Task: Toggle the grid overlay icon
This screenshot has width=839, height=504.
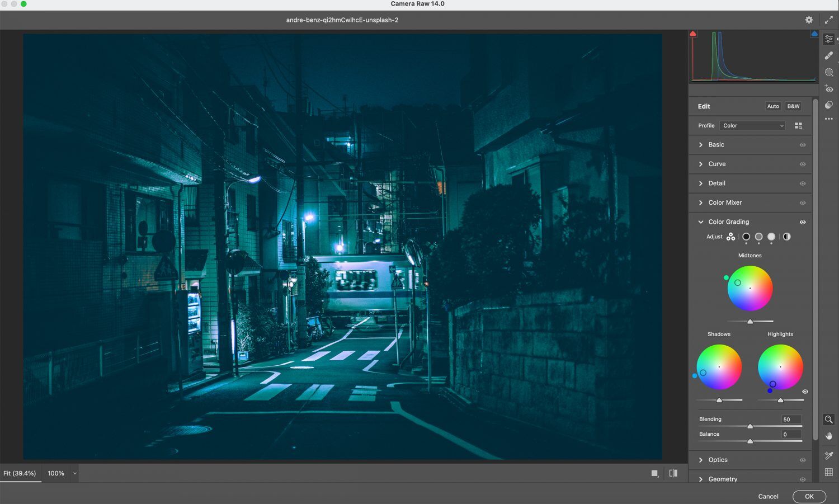Action: 829,472
